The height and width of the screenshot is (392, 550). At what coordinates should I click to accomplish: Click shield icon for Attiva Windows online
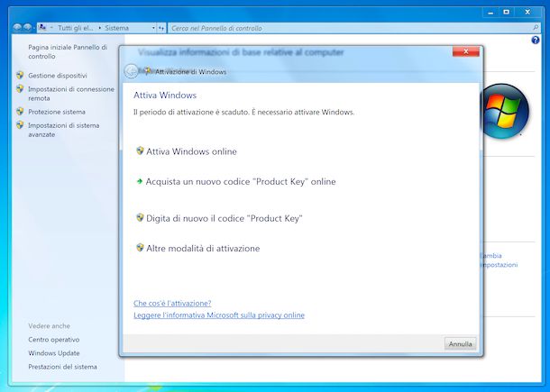[x=139, y=151]
